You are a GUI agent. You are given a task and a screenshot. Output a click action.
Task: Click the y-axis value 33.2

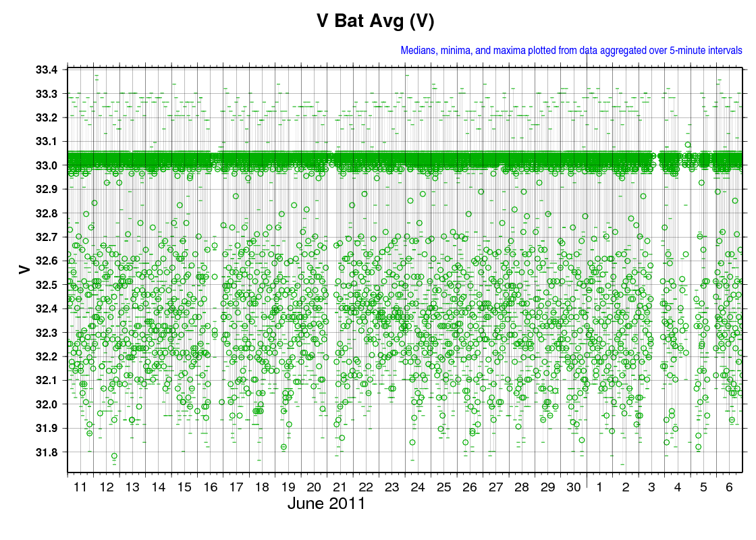(x=47, y=117)
